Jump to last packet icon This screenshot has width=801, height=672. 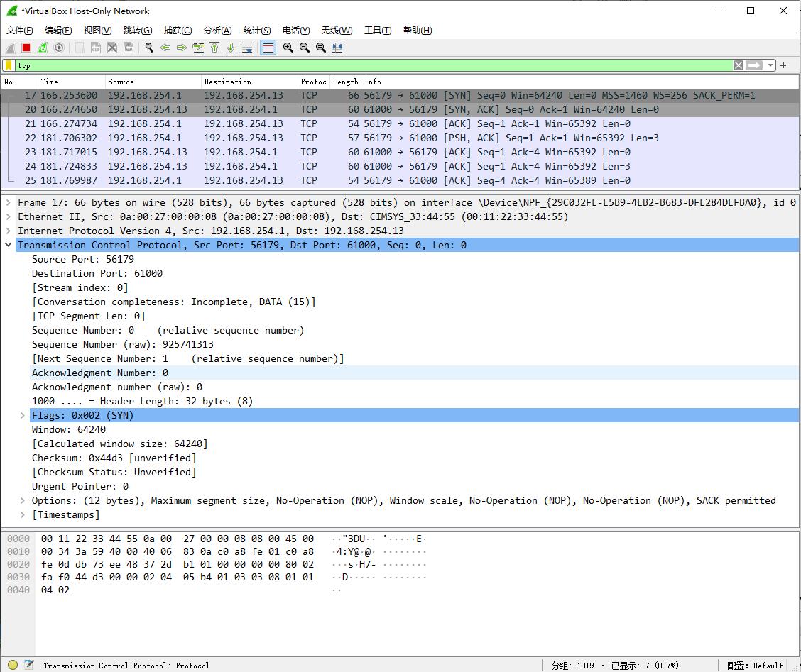click(x=231, y=48)
